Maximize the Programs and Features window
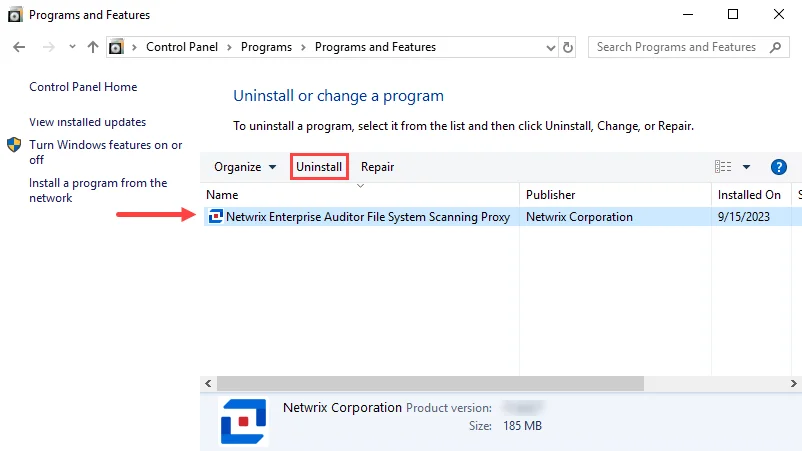Image resolution: width=802 pixels, height=451 pixels. (733, 14)
